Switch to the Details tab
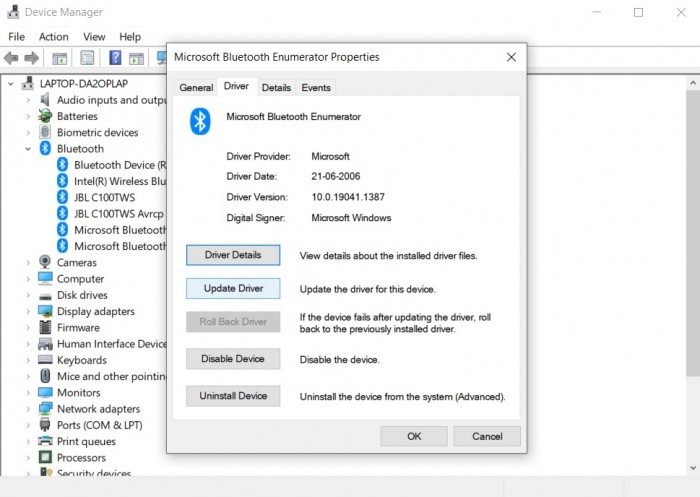Screen dimensions: 700x497 (x=276, y=88)
